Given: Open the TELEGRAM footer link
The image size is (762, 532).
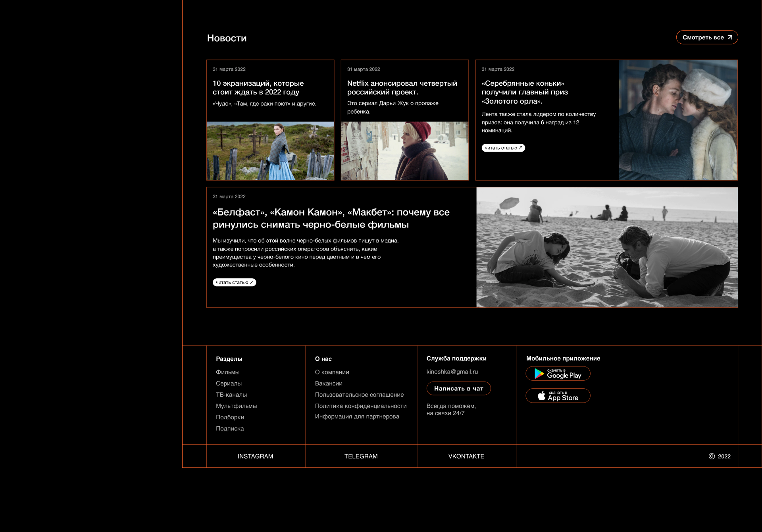Looking at the screenshot, I should (x=361, y=456).
